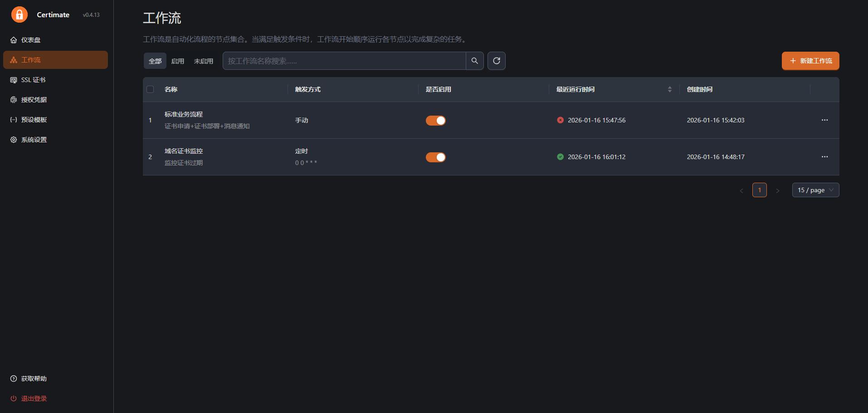
Task: Click the 手动 trigger cell
Action: (x=302, y=120)
